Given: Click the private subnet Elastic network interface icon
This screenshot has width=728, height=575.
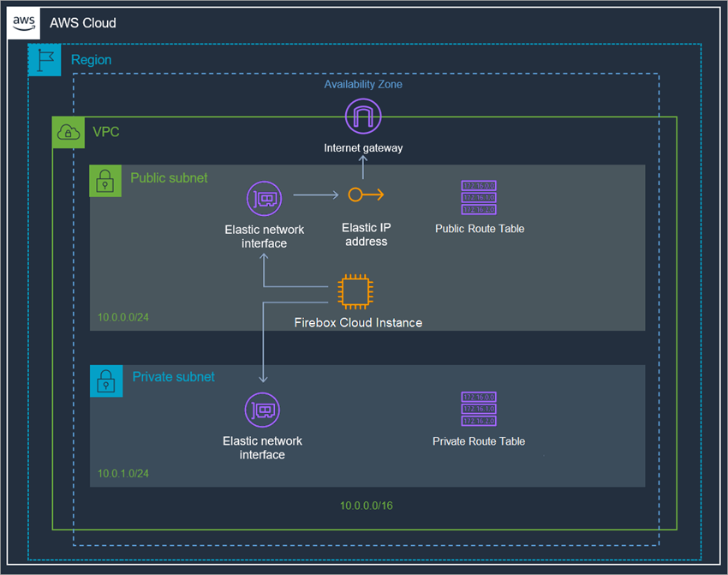Looking at the screenshot, I should (262, 410).
